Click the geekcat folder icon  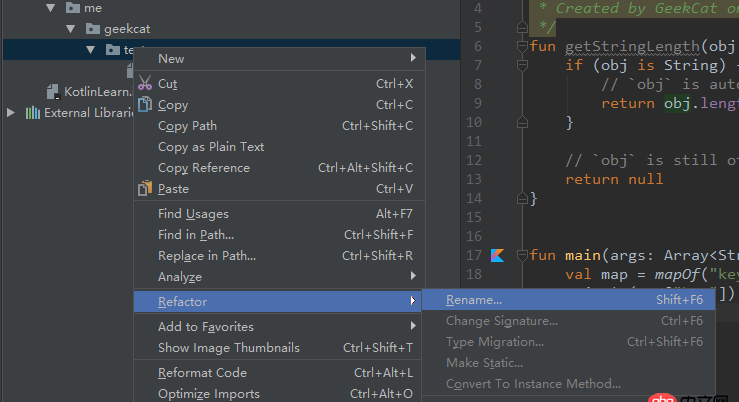92,29
